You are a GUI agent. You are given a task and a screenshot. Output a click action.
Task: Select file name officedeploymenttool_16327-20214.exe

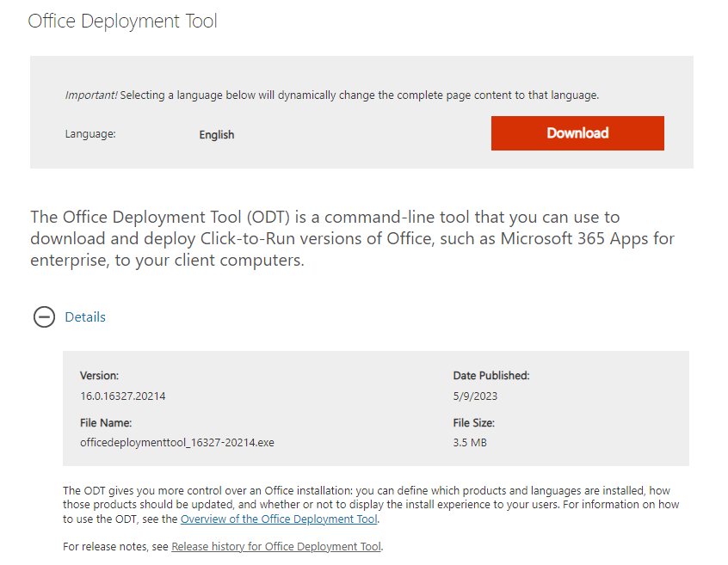point(177,442)
